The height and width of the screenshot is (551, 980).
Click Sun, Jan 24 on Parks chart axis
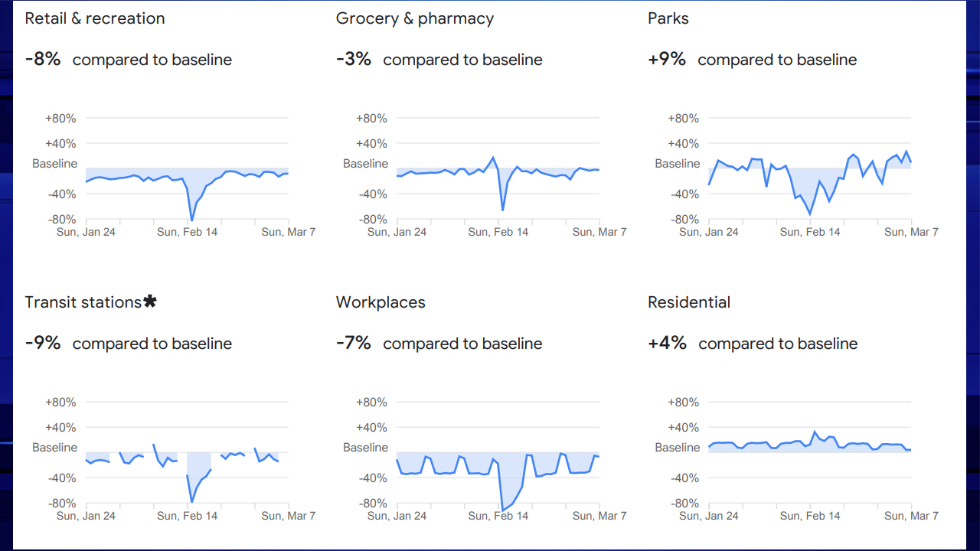coord(709,232)
